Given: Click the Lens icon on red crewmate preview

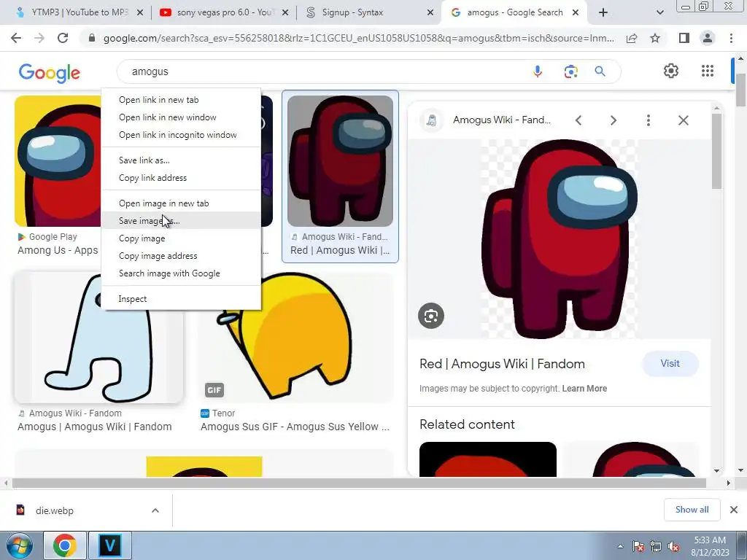Looking at the screenshot, I should click(431, 316).
